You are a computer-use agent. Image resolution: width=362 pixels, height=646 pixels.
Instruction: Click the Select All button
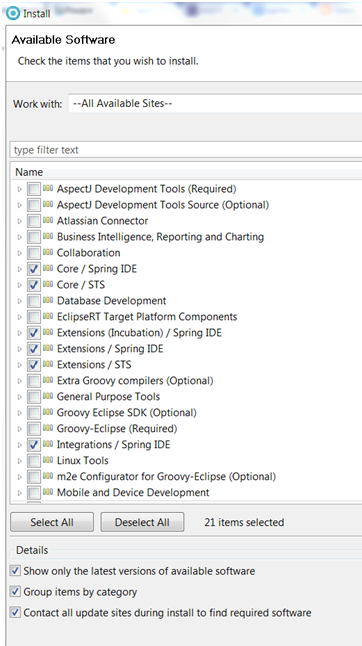pos(52,522)
